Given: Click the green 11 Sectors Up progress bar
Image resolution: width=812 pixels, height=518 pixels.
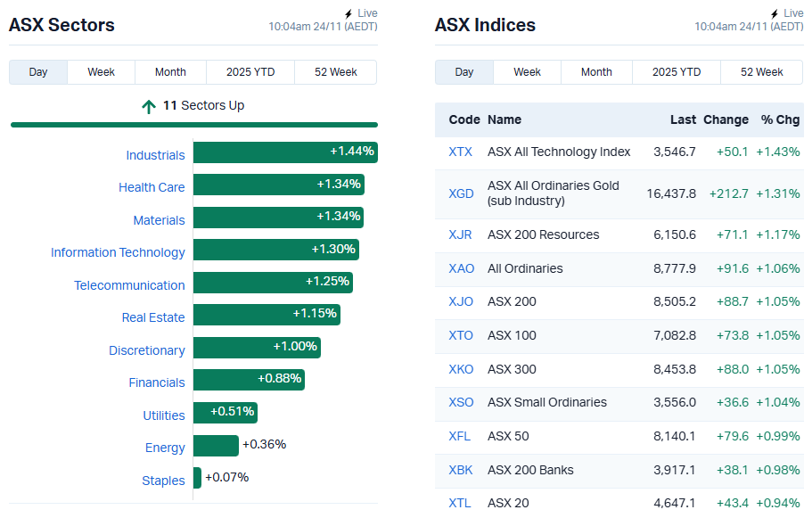Looking at the screenshot, I should click(194, 125).
